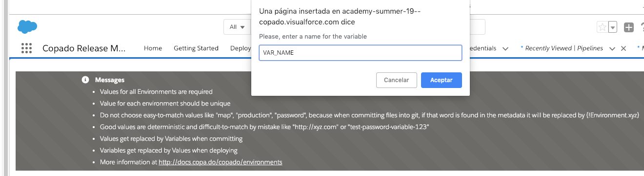Image resolution: width=644 pixels, height=176 pixels.
Task: Expand the Recently Viewed Pipelines tab chevron
Action: [x=612, y=48]
